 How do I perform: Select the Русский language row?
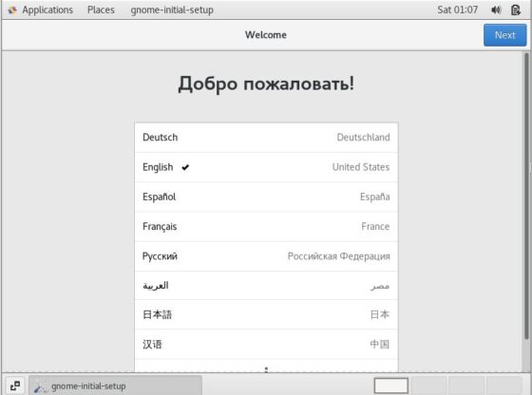266,256
